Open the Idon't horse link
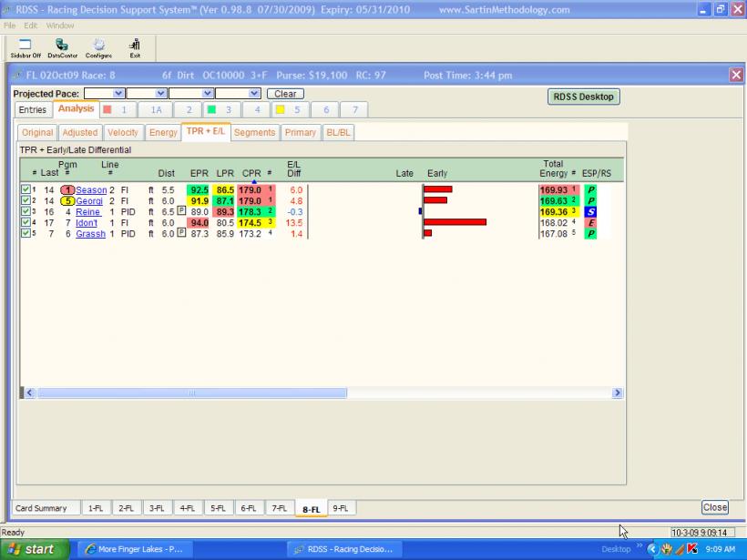Screen dimensions: 747x560 click(x=87, y=223)
